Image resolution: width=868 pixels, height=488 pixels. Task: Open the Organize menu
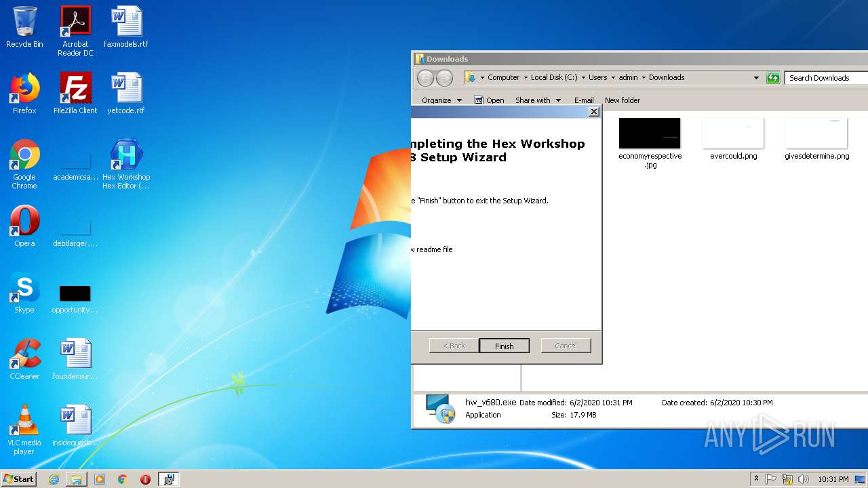(x=441, y=100)
